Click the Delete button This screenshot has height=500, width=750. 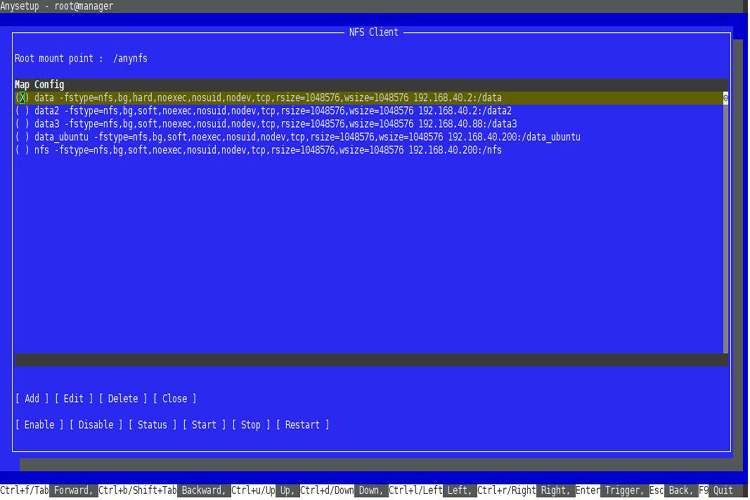(x=123, y=399)
